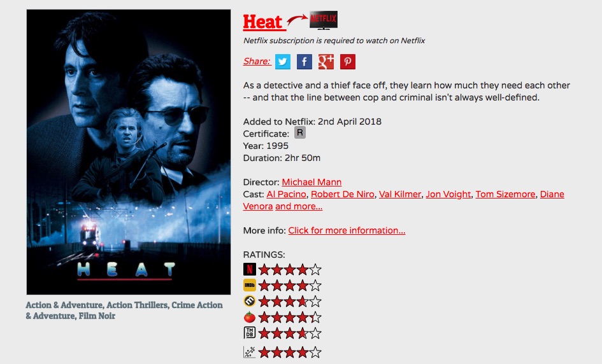Share on Facebook using the f icon
The width and height of the screenshot is (602, 364).
[304, 61]
